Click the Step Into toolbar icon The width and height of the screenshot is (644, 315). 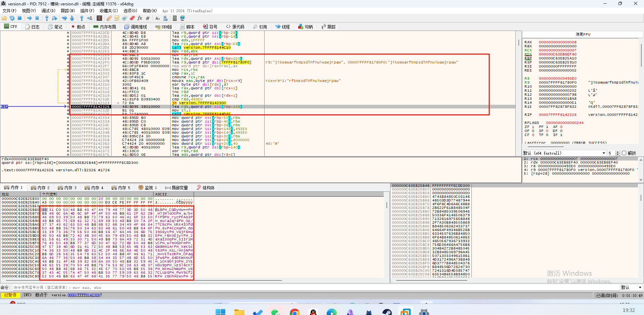tap(47, 18)
